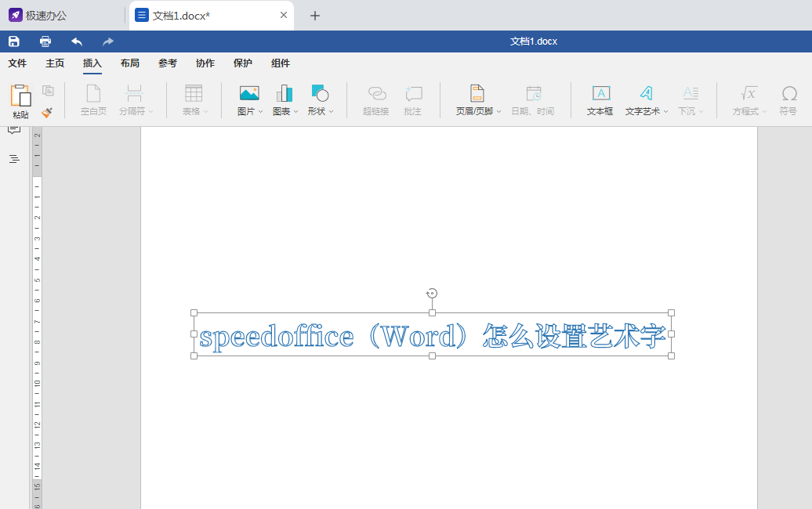Screen dimensions: 812x509
Task: Click the Redo arrow icon
Action: pos(107,42)
